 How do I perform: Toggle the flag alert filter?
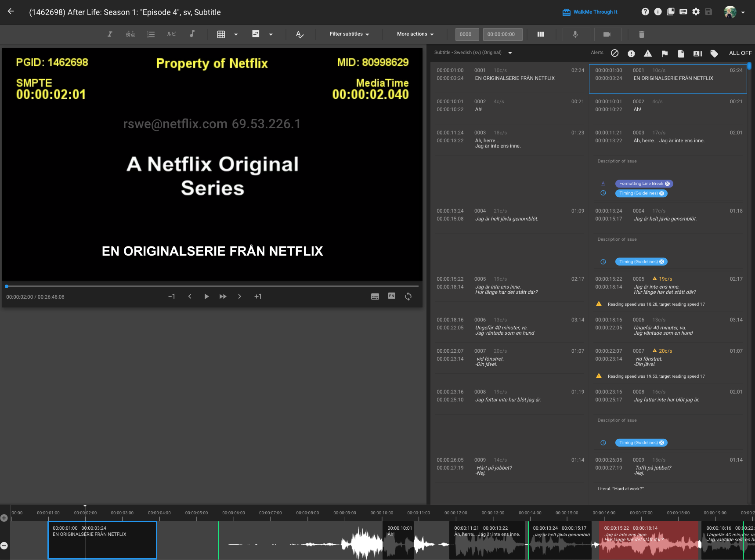coord(665,54)
